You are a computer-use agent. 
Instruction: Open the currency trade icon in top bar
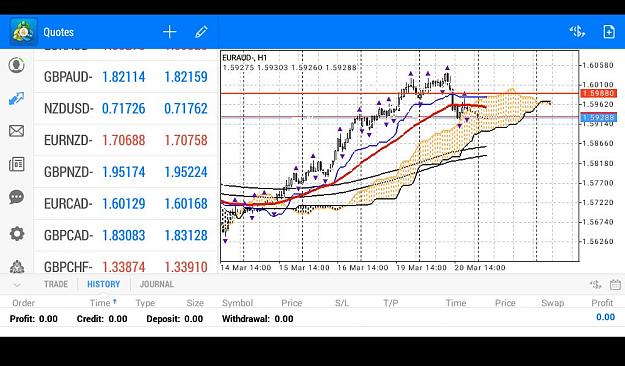[x=577, y=31]
